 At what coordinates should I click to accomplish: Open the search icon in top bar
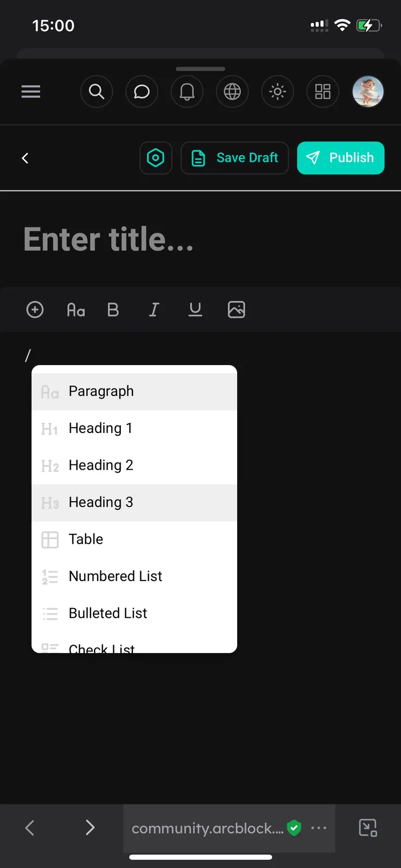(x=97, y=92)
